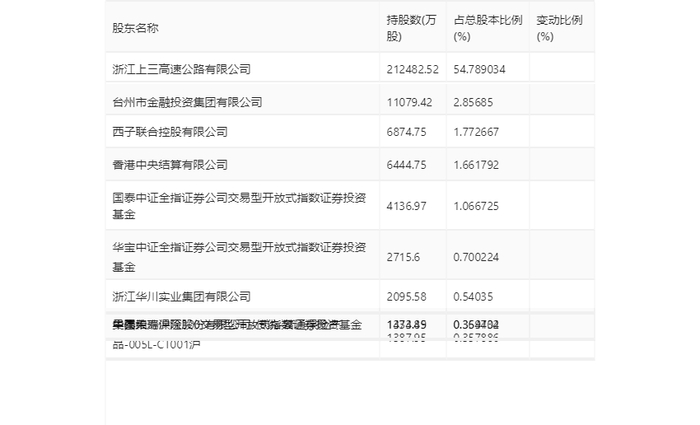Click percentage value 1.772667
700x425 pixels.
476,132
